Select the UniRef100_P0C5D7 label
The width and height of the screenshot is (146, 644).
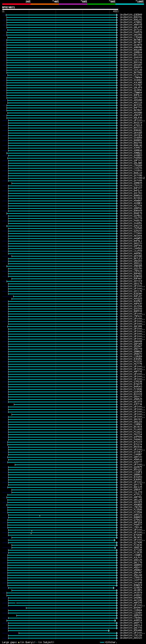(131, 85)
